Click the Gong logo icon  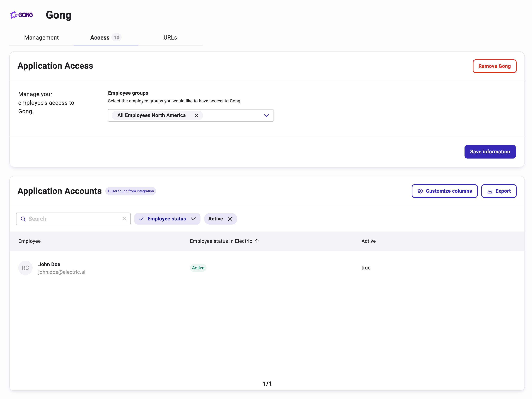pyautogui.click(x=21, y=15)
